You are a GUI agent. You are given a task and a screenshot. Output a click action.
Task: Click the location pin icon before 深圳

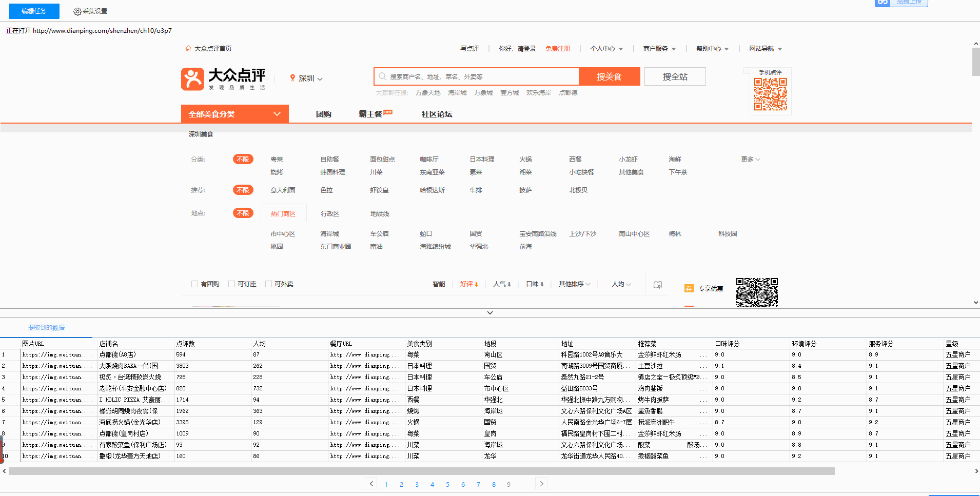[292, 78]
